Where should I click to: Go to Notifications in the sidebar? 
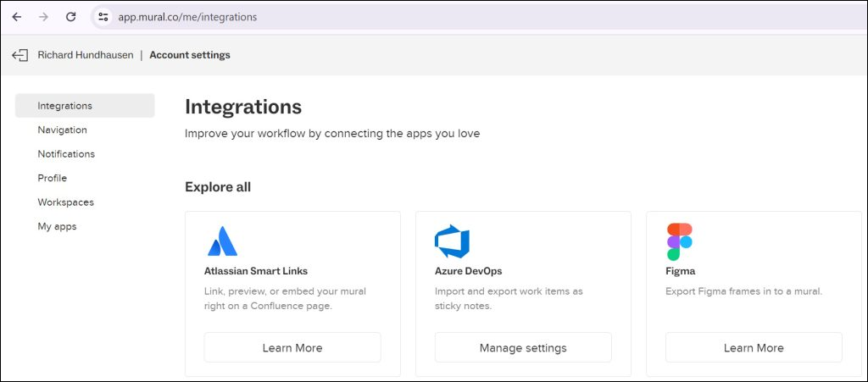[x=66, y=153]
